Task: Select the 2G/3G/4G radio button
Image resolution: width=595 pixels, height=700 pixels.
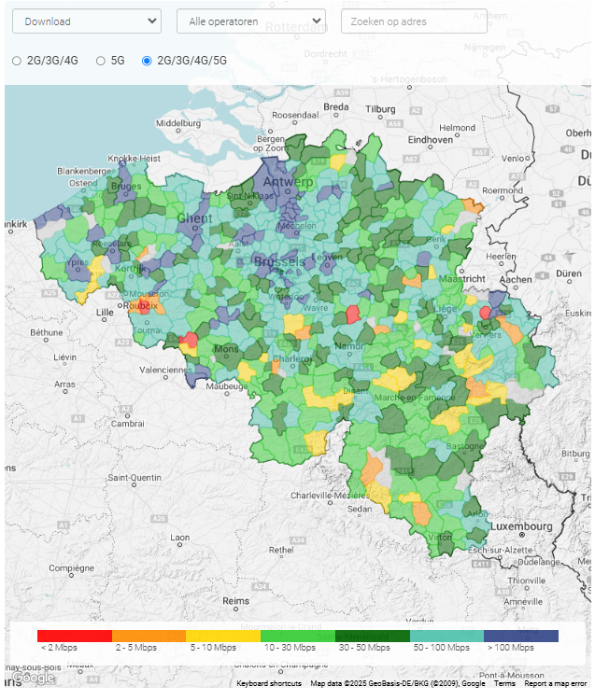Action: 17,61
